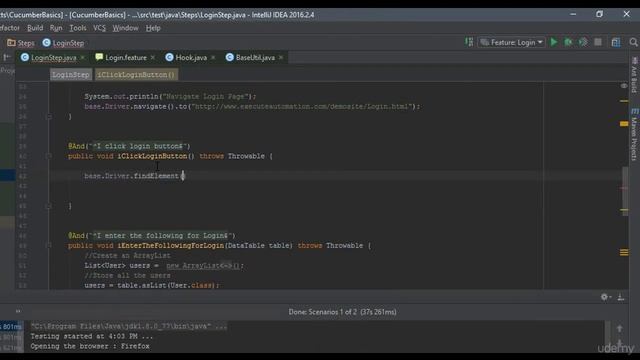Click 'users = table.asList(User.class)' line
This screenshot has width=640, height=360.
pyautogui.click(x=151, y=285)
